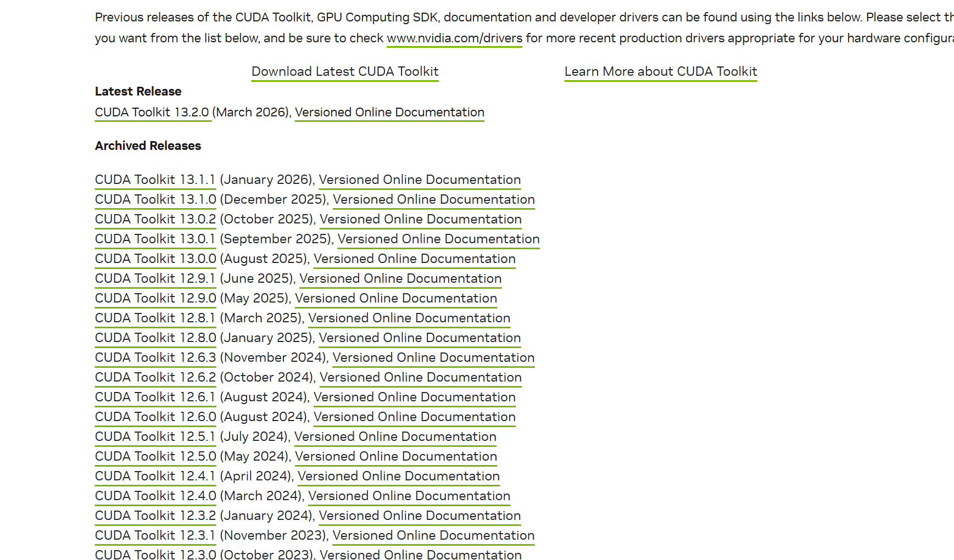Viewport: 954px width, 560px height.
Task: Open CUDA Toolkit 13.0.1 archive link
Action: pyautogui.click(x=155, y=239)
